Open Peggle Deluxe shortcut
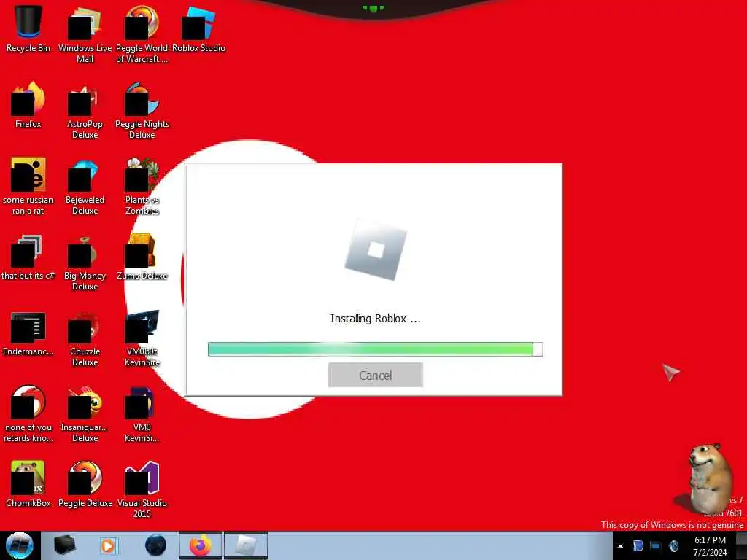Screen dimensions: 747x560 tap(85, 484)
